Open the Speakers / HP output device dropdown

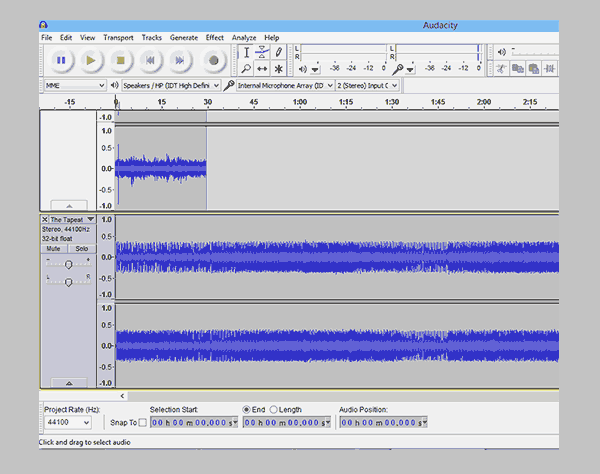point(171,85)
